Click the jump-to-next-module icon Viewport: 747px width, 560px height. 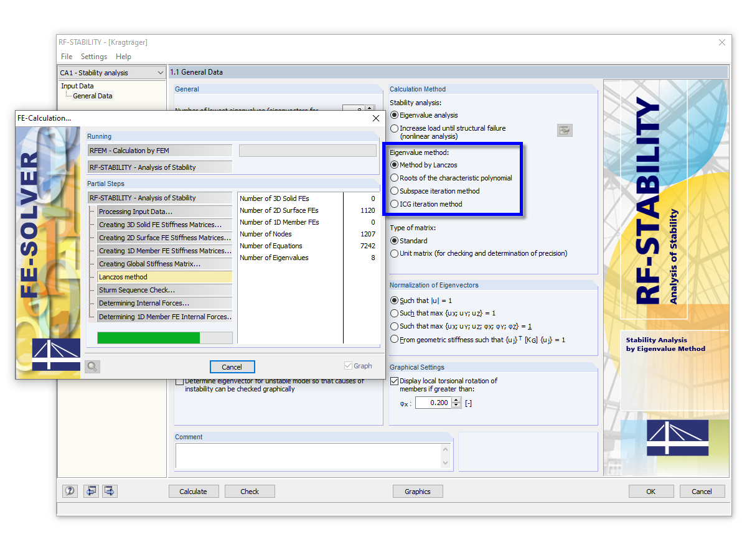coord(110,491)
